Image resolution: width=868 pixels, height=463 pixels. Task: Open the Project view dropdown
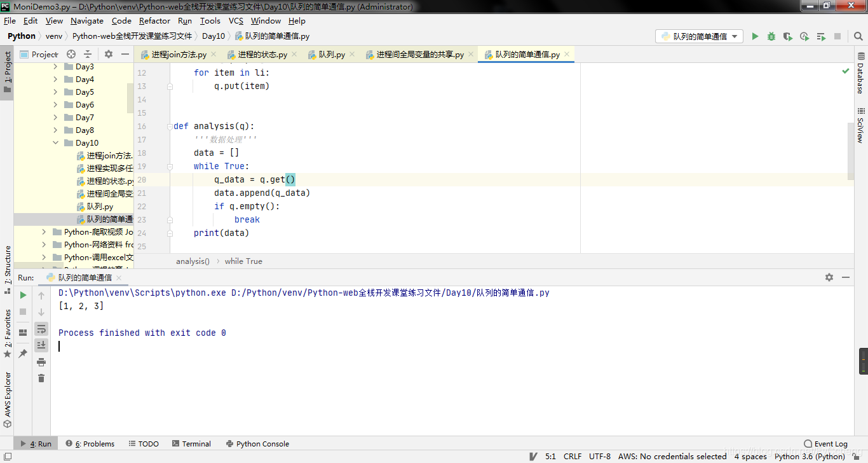pos(39,54)
